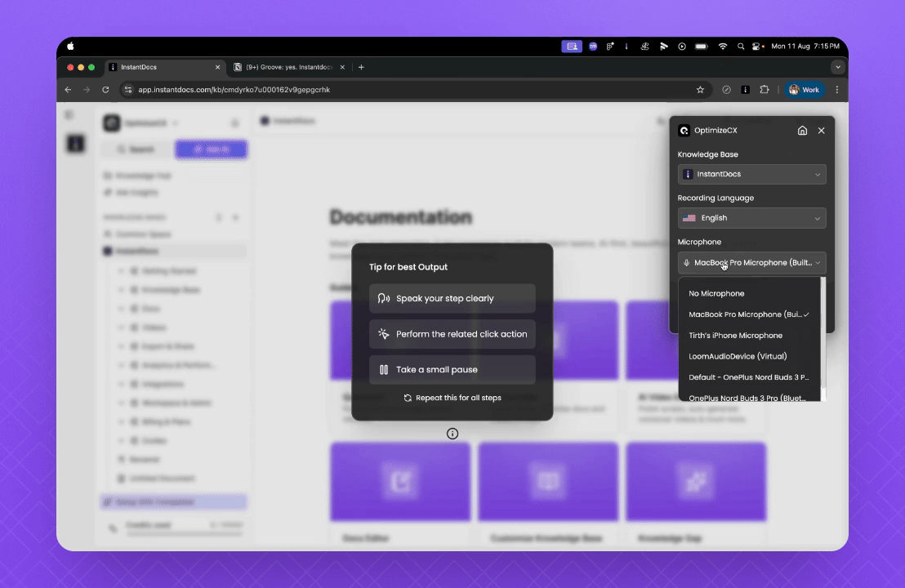Select Tirth's iPhone Microphone
The width and height of the screenshot is (905, 588).
coord(749,336)
